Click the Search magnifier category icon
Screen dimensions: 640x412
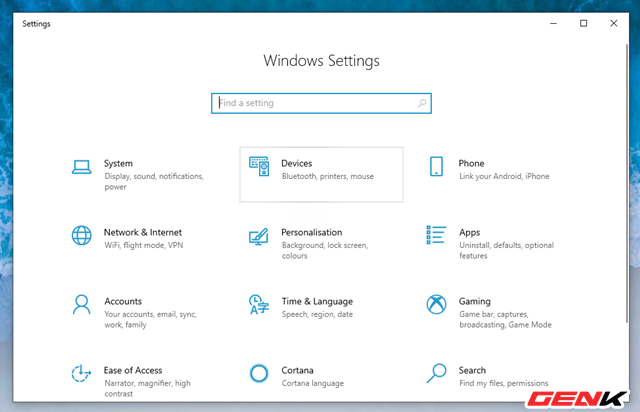436,373
